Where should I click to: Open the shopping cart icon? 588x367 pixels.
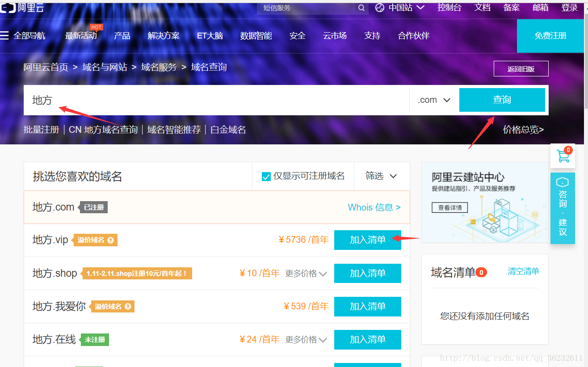pyautogui.click(x=563, y=156)
